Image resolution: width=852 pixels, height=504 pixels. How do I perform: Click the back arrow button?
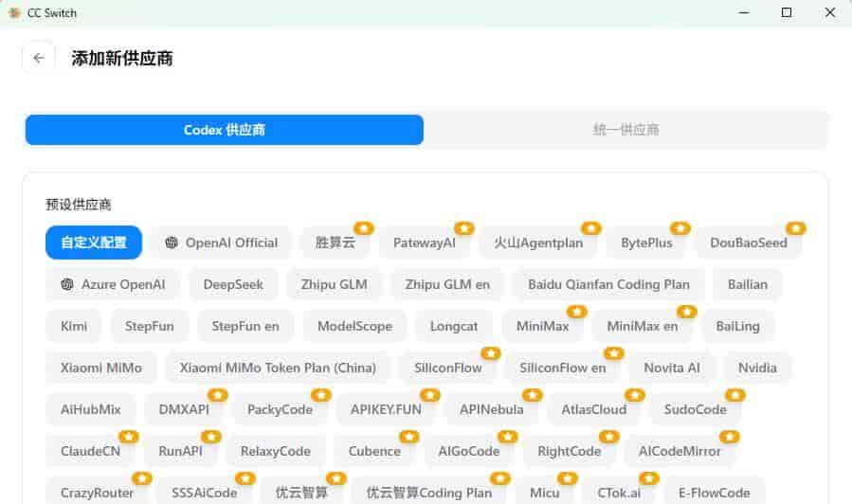[39, 58]
